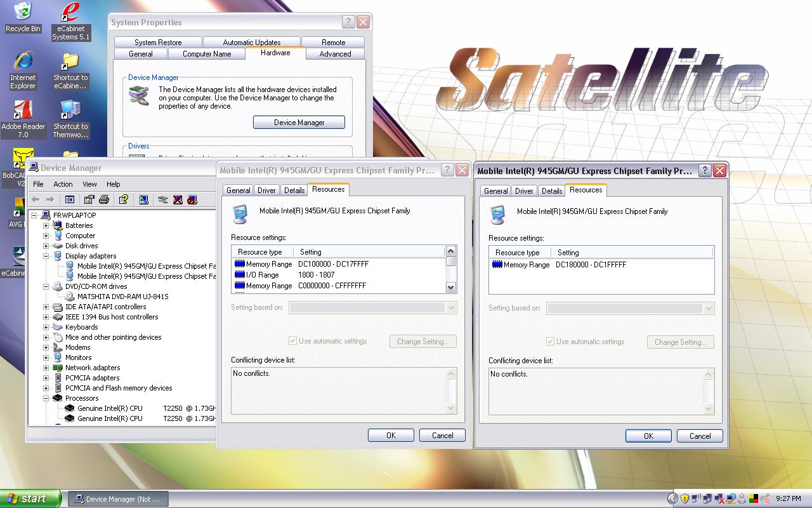
Task: Click the Start button
Action: pos(30,498)
